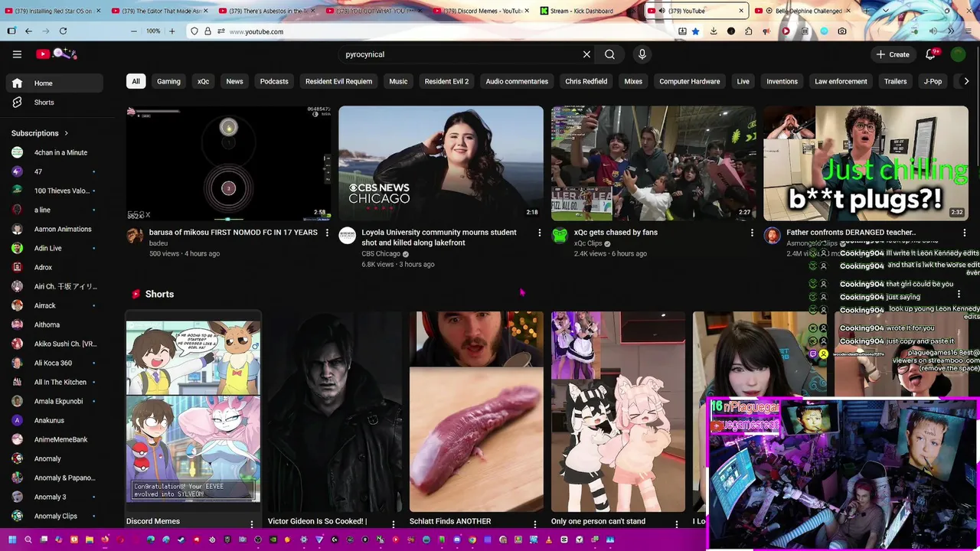980x551 pixels.
Task: Select the Music filter chip
Action: pyautogui.click(x=398, y=81)
